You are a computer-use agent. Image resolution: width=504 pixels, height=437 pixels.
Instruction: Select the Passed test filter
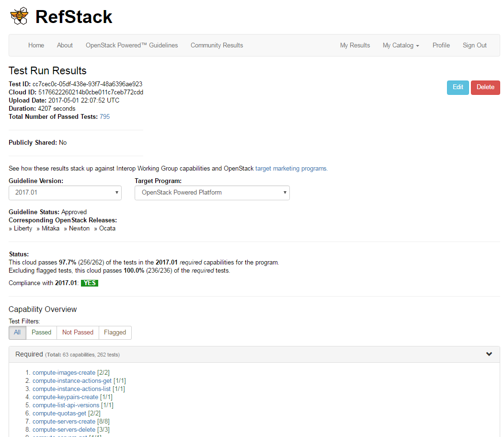pyautogui.click(x=42, y=333)
